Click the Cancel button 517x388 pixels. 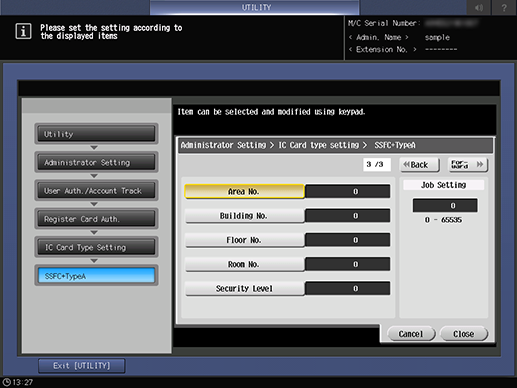click(411, 334)
